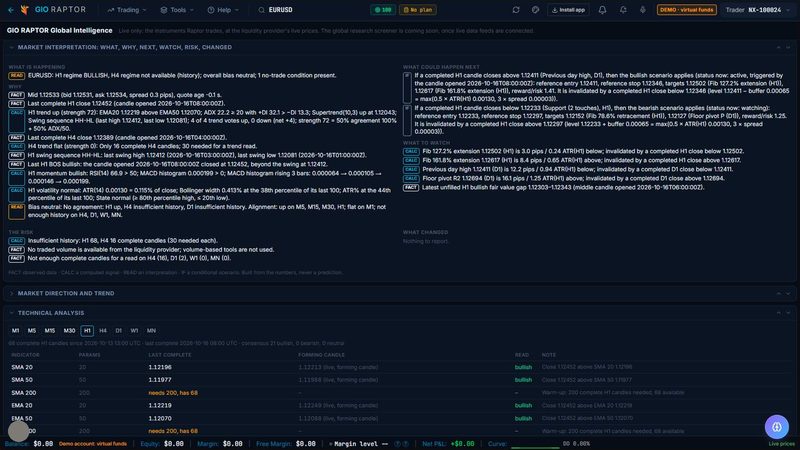The width and height of the screenshot is (800, 450).
Task: Move Market Interpretation panel down using its arrow
Action: click(x=788, y=47)
